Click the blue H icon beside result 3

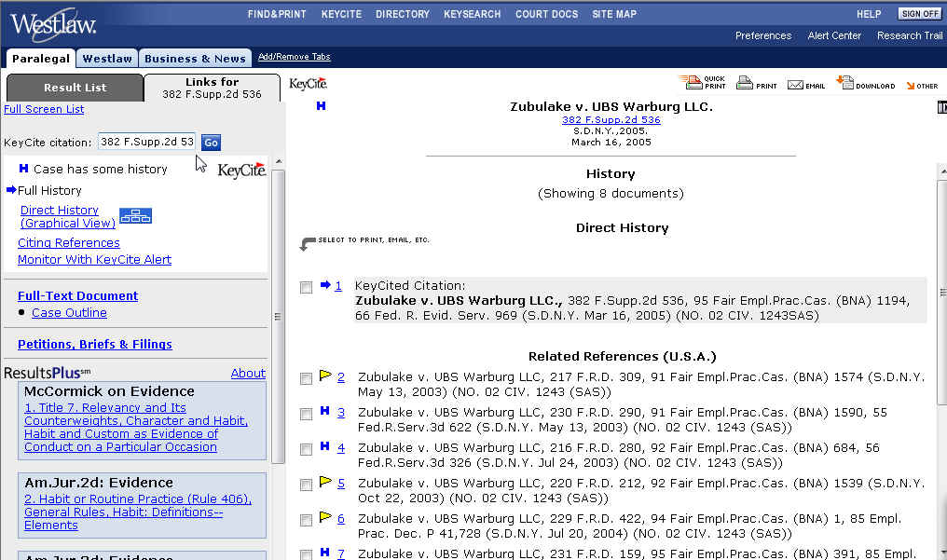point(325,411)
